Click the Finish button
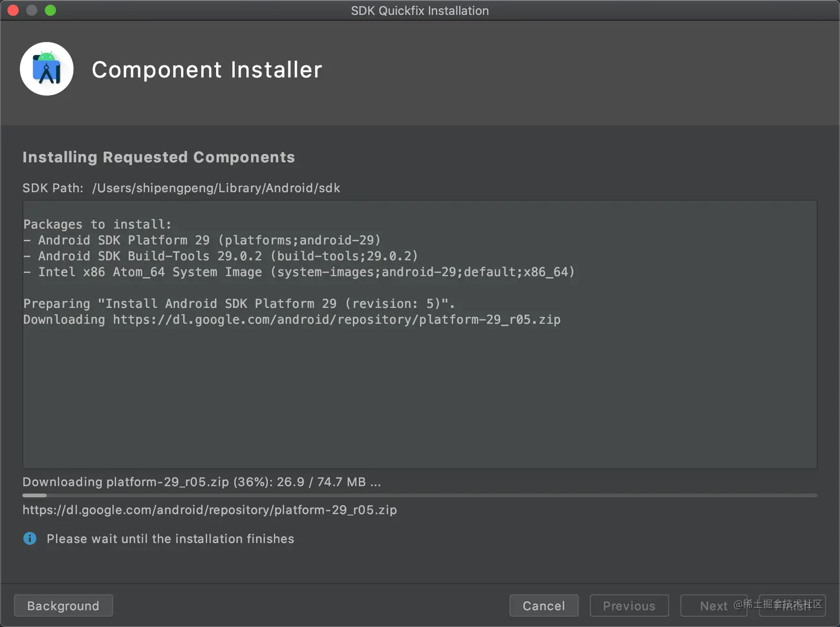This screenshot has width=840, height=627. (x=792, y=606)
